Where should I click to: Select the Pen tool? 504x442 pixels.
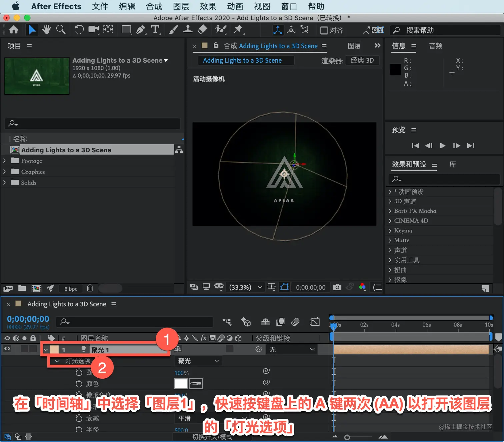coord(141,30)
